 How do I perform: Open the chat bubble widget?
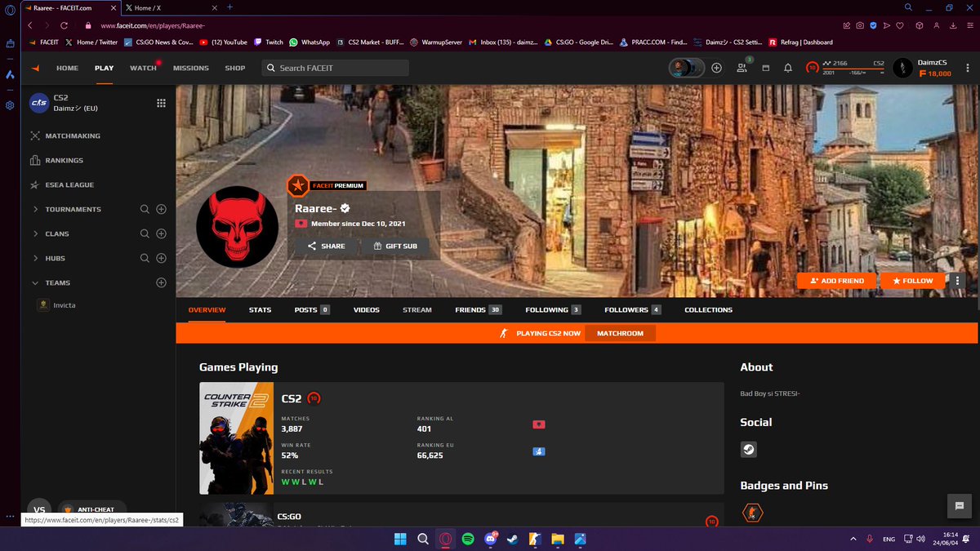pos(960,506)
